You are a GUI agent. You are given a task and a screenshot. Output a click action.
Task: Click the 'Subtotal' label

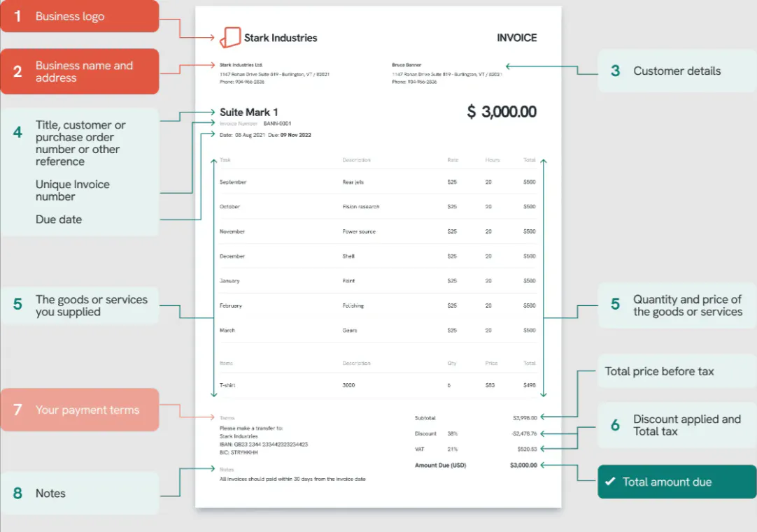click(x=425, y=418)
